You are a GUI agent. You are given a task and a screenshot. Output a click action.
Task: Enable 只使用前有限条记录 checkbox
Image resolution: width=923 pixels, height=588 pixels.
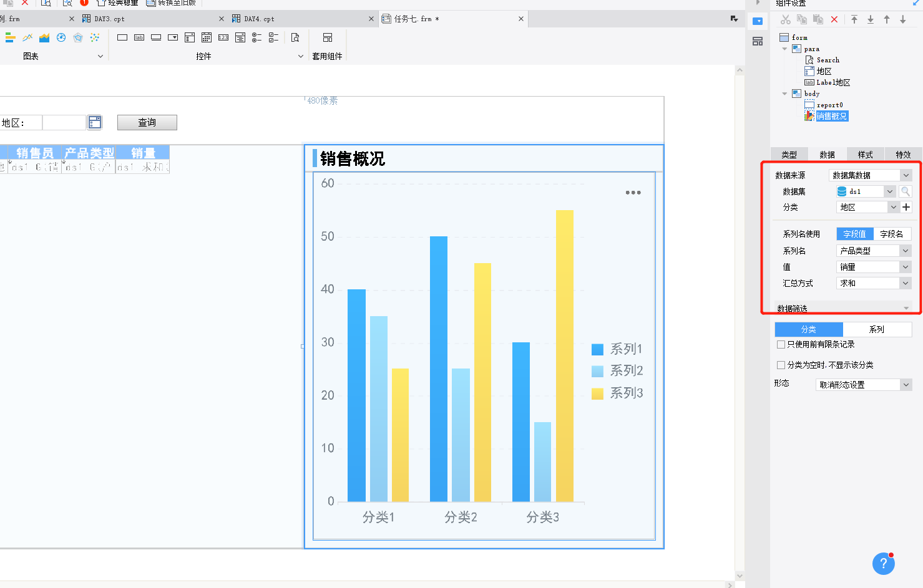pos(781,344)
